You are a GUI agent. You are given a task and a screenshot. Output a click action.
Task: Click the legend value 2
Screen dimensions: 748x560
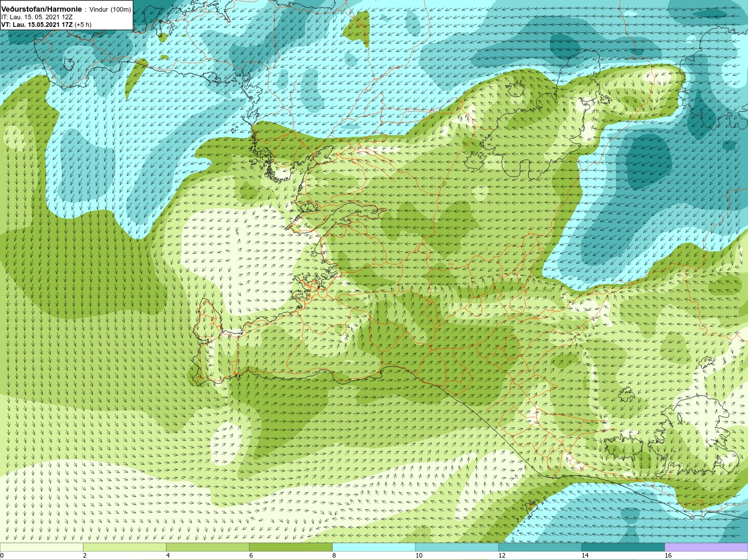point(85,555)
